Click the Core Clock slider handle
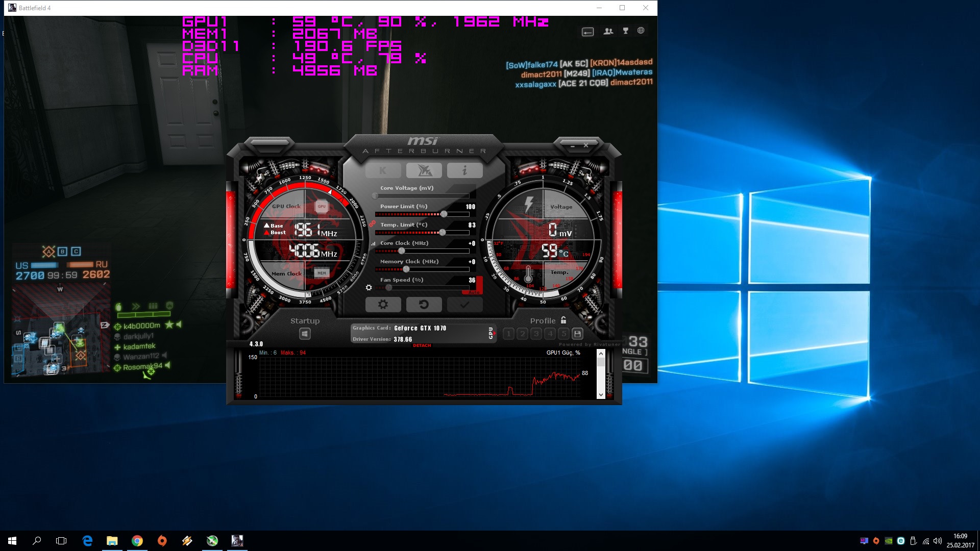 pyautogui.click(x=402, y=251)
